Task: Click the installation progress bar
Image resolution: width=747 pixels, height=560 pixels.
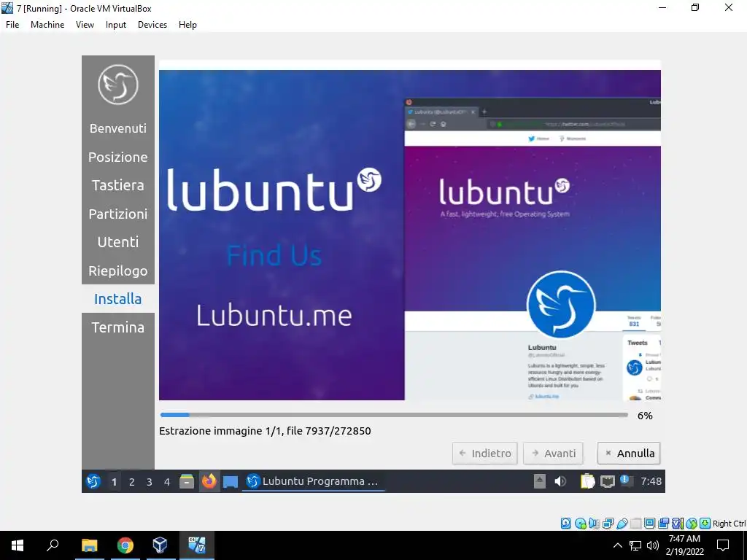Action: [x=394, y=415]
